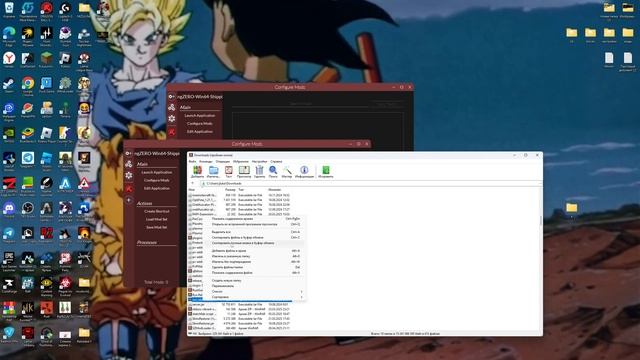
Task: Select the red app icon in back Reloaded window
Action: [x=172, y=132]
